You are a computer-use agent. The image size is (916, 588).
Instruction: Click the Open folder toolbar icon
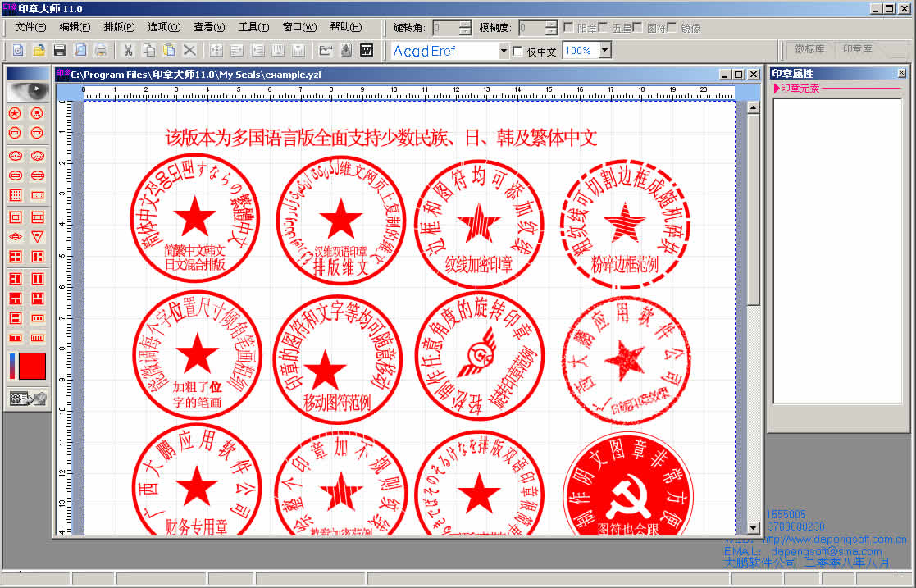pyautogui.click(x=39, y=51)
